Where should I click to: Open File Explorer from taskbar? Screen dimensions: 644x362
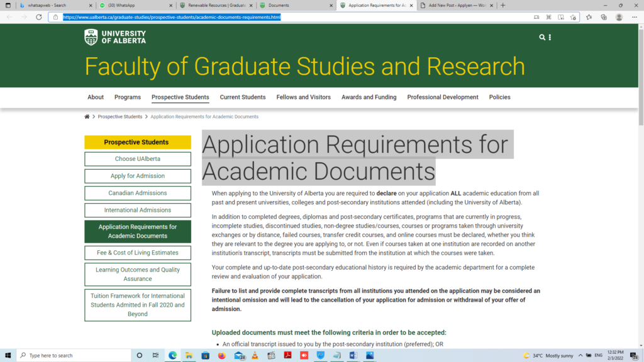(189, 356)
